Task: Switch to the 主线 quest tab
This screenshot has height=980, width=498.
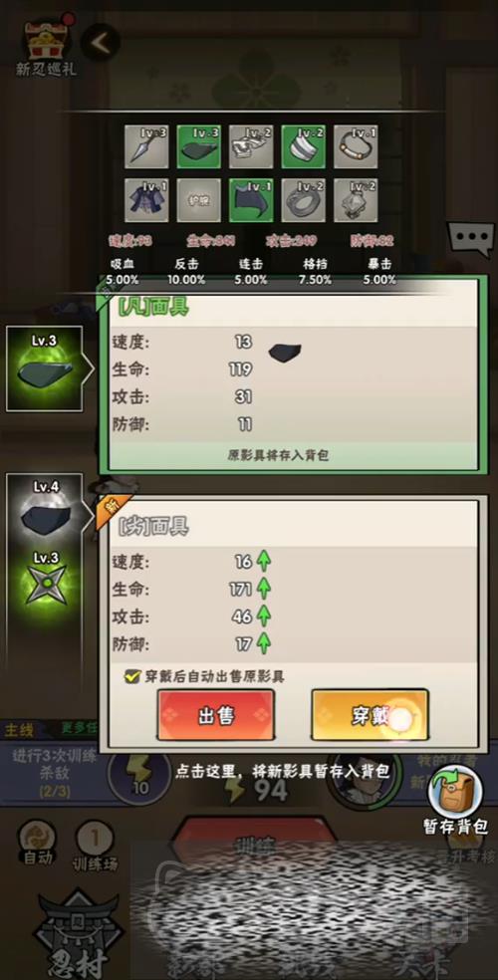Action: [19, 729]
